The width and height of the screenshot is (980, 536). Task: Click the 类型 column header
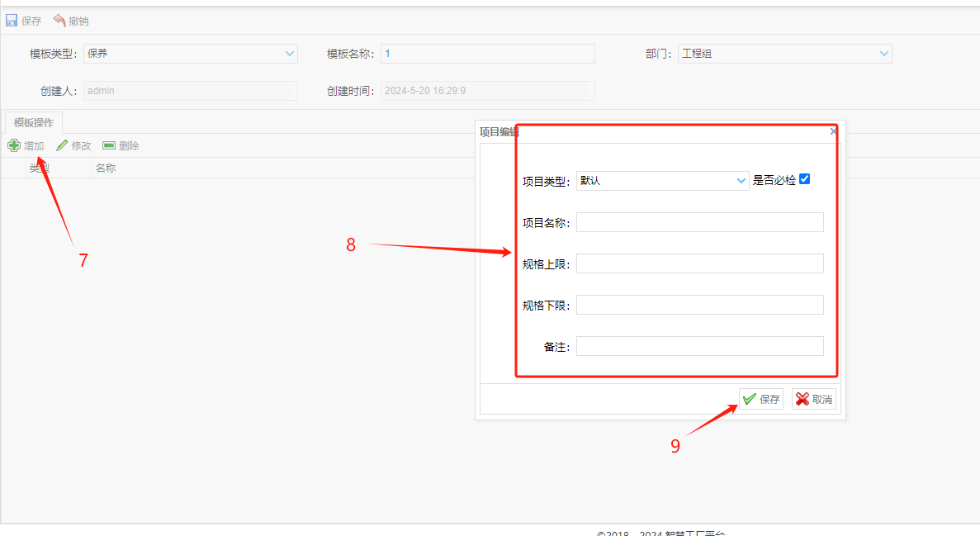(x=40, y=168)
